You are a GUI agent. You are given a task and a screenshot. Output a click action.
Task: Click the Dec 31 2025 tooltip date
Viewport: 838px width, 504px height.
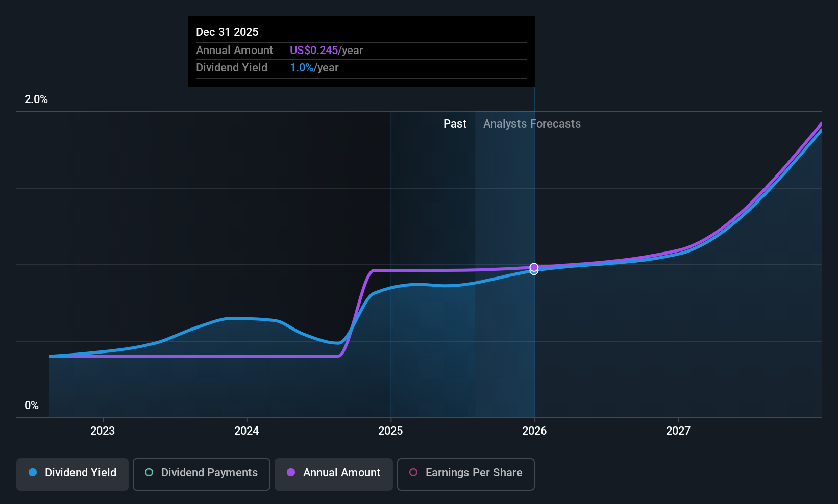(227, 32)
